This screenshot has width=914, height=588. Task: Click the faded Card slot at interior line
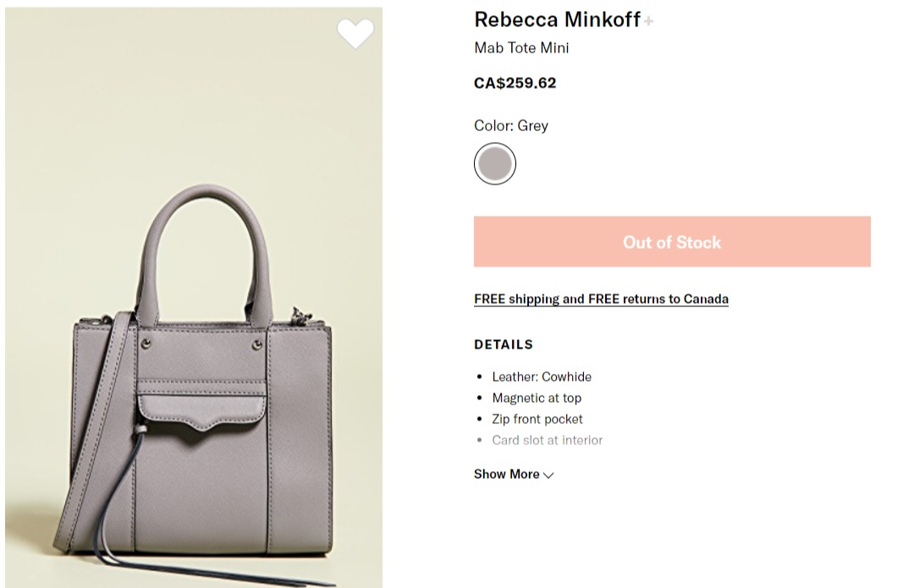tap(548, 440)
